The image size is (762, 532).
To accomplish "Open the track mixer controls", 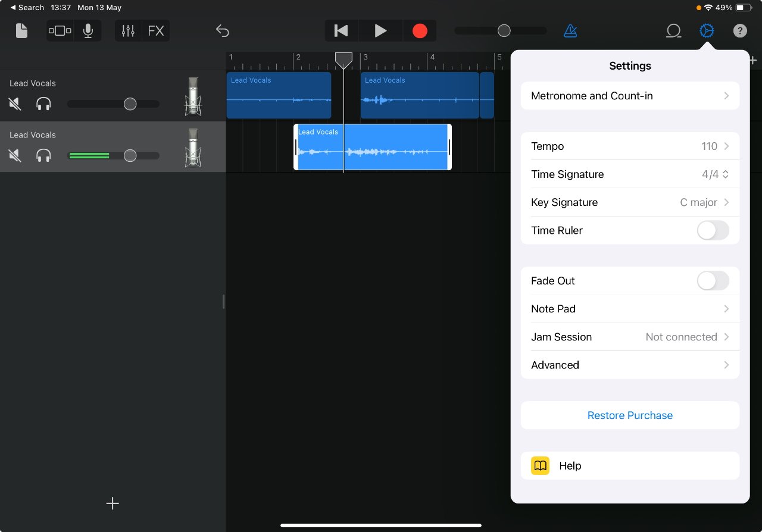I will coord(129,30).
